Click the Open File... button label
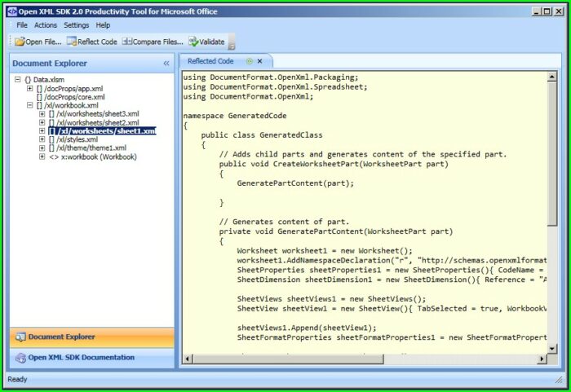571x392 pixels. coord(43,42)
